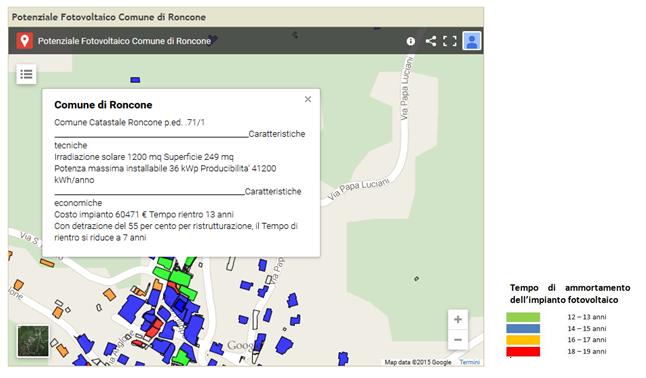The image size is (646, 378).
Task: Select the red 18–19 anni legend swatch
Action: tap(523, 352)
